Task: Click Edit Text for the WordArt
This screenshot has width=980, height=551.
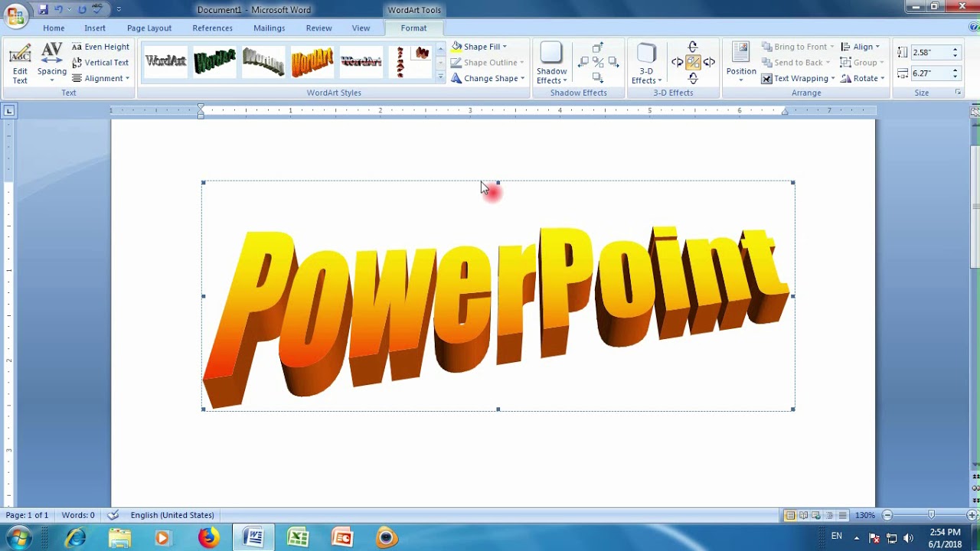Action: pyautogui.click(x=20, y=64)
